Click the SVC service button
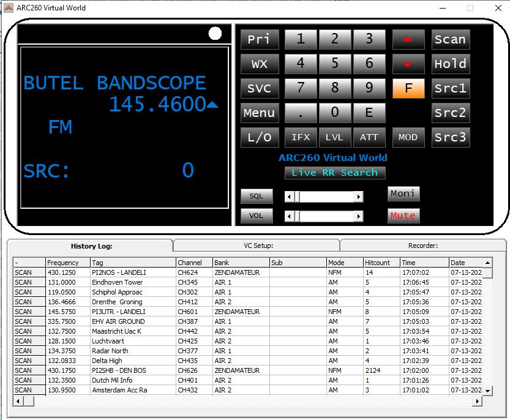This screenshot has height=420, width=510. (260, 88)
